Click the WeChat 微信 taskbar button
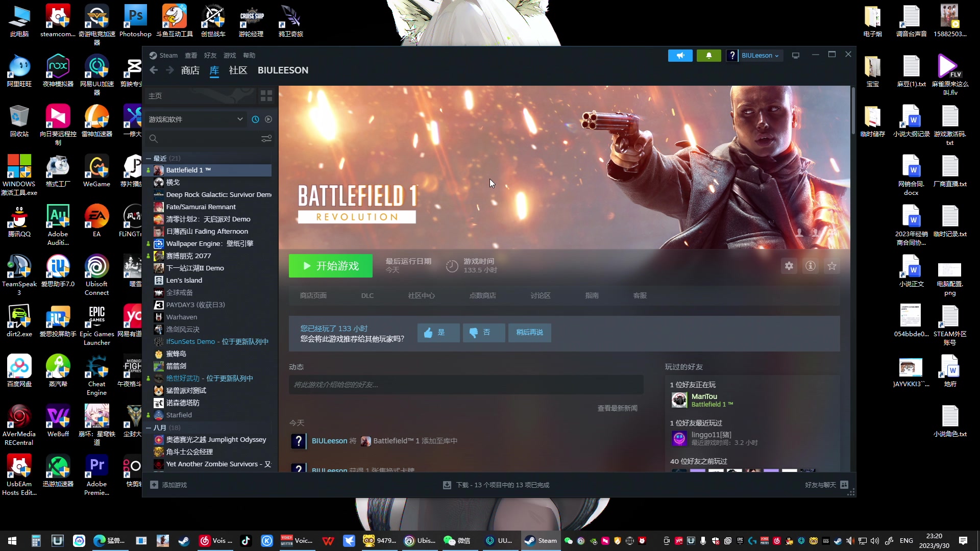The image size is (980, 551). pos(457,541)
